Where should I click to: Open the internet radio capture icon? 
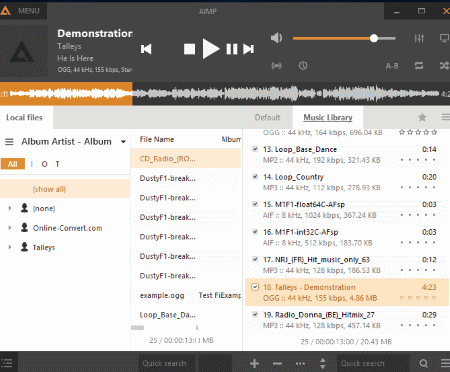click(276, 66)
